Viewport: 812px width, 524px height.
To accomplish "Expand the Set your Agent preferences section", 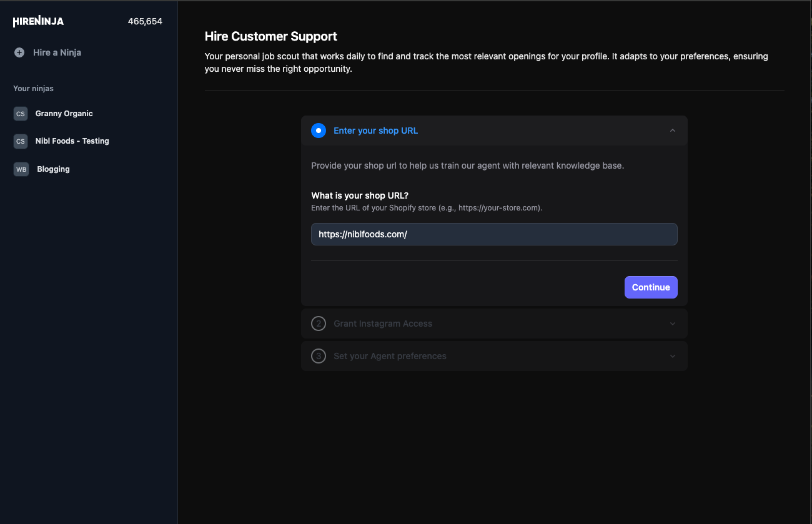I will (673, 356).
